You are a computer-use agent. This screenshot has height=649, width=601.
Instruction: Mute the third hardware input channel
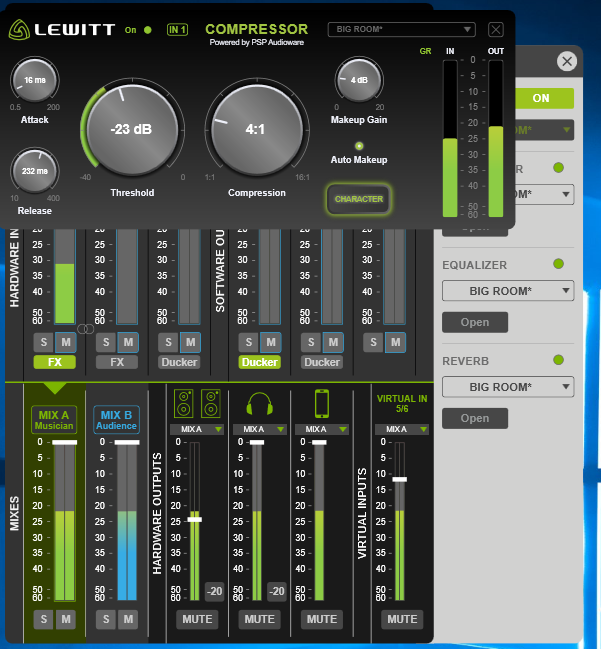point(190,342)
